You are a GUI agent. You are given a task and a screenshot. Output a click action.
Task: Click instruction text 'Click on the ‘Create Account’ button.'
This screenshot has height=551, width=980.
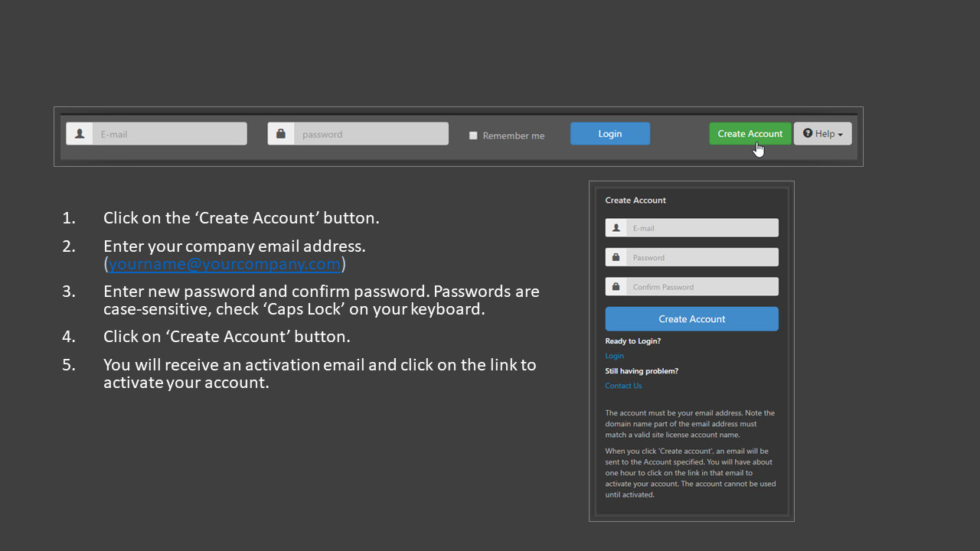[241, 217]
